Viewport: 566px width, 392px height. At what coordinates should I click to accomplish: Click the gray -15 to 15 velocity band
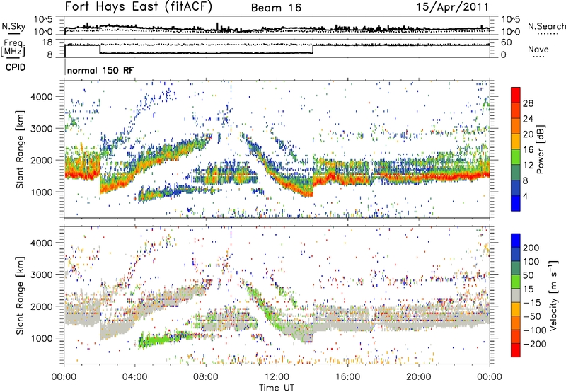[516, 295]
